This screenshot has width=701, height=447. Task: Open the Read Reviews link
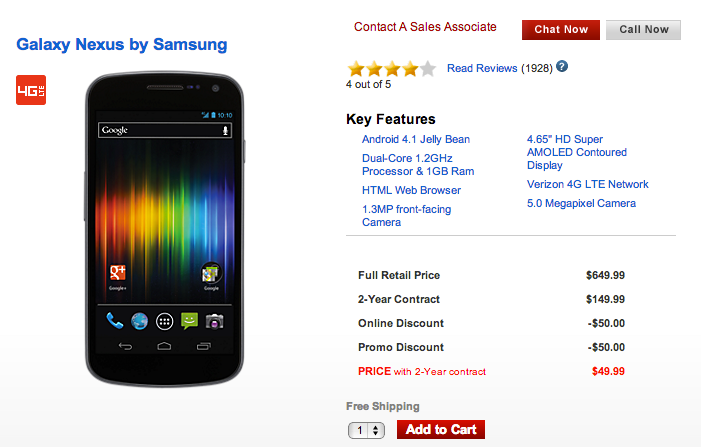click(x=482, y=68)
